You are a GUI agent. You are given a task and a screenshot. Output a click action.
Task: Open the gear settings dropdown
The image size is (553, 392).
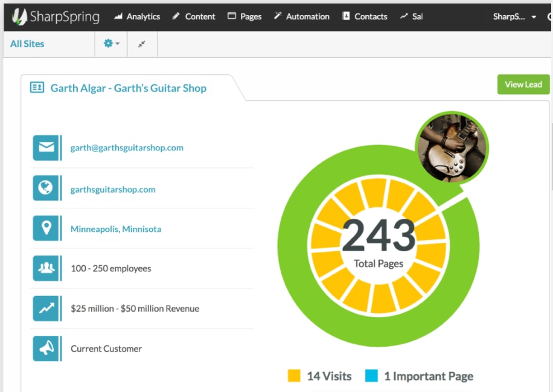[111, 43]
